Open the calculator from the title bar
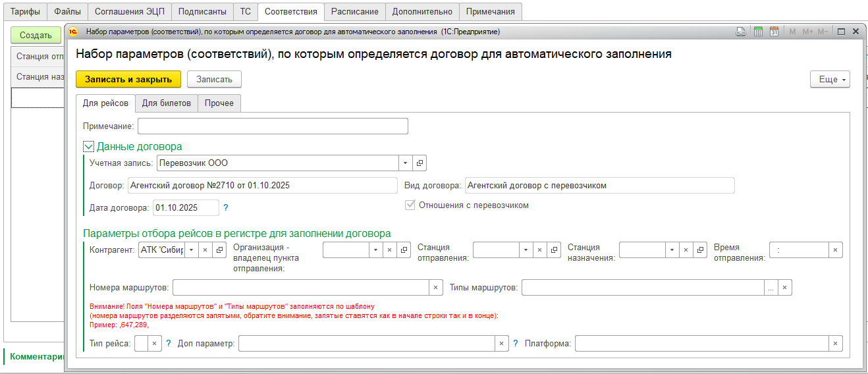 pyautogui.click(x=758, y=32)
